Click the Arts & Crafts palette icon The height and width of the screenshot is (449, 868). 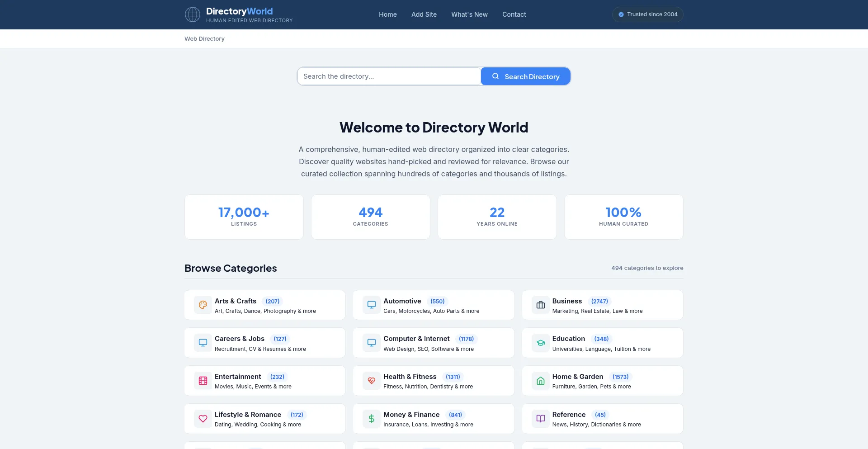pyautogui.click(x=203, y=305)
